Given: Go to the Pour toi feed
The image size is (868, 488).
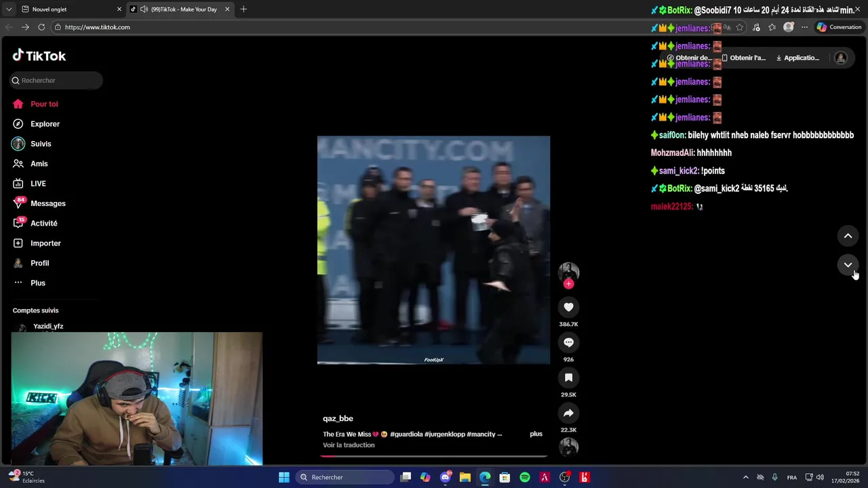Looking at the screenshot, I should (x=35, y=104).
